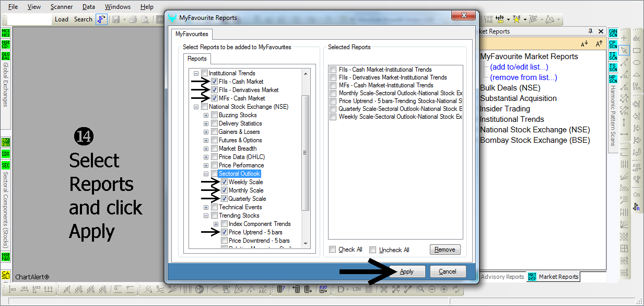Click the Remove button

pos(445,250)
